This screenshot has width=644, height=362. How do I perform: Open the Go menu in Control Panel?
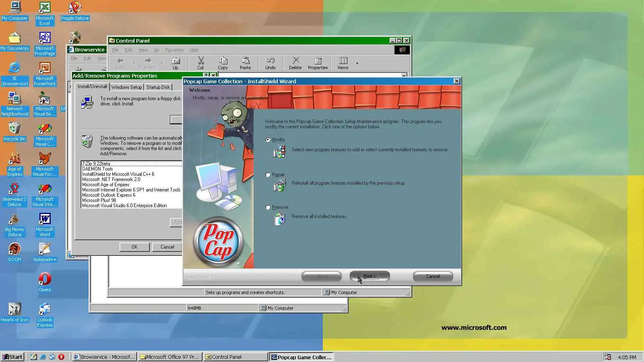click(156, 50)
